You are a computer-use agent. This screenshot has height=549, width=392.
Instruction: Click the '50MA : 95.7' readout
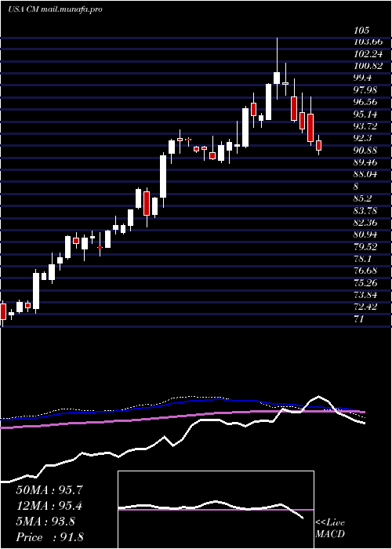click(x=49, y=490)
